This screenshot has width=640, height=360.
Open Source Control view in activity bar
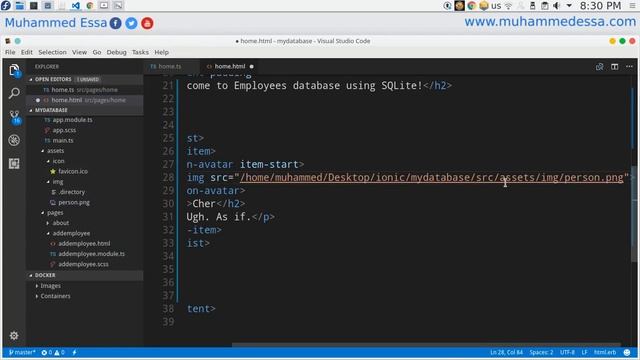(14, 117)
